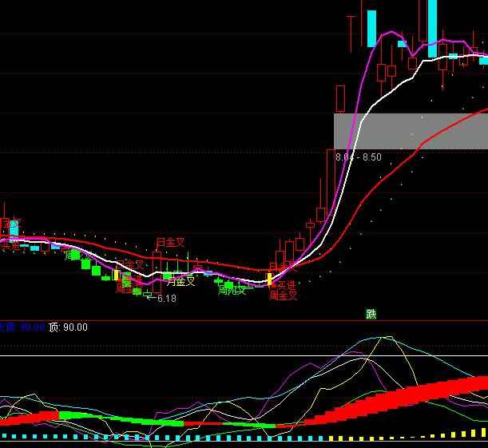Click the hollow red candlestick above gray zone
Viewport: 488px width, 448px height.
pyautogui.click(x=341, y=98)
